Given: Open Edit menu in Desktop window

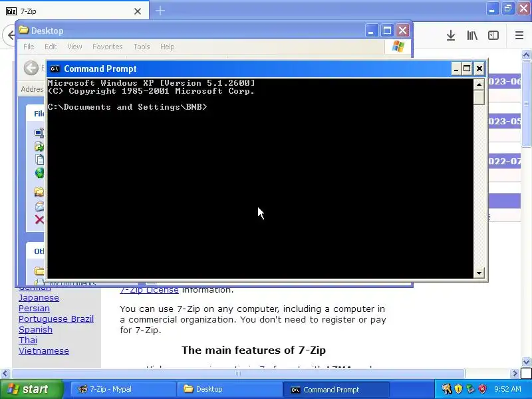Looking at the screenshot, I should click(51, 47).
